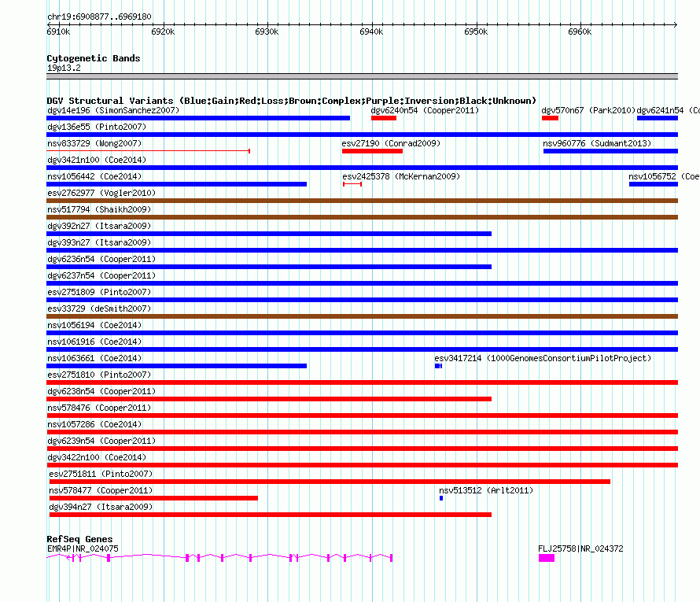Open nsv960776 (Sudmant2013) variant label
Screen dimensions: 700x602
click(x=597, y=143)
